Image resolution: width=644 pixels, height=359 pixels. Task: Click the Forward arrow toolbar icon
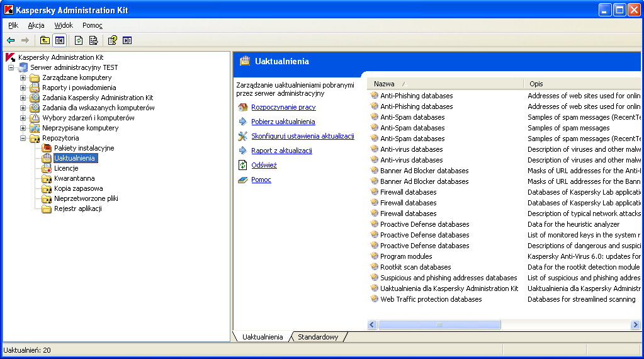pos(25,40)
